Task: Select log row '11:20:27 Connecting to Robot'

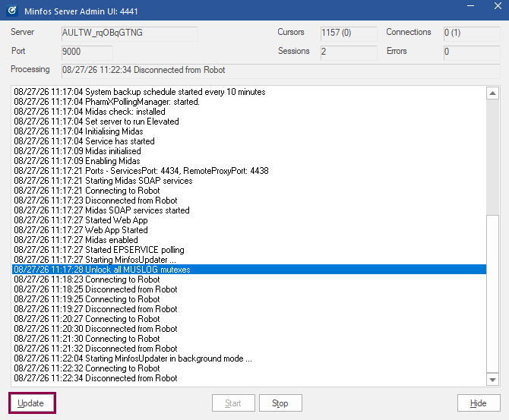Action: (x=249, y=319)
